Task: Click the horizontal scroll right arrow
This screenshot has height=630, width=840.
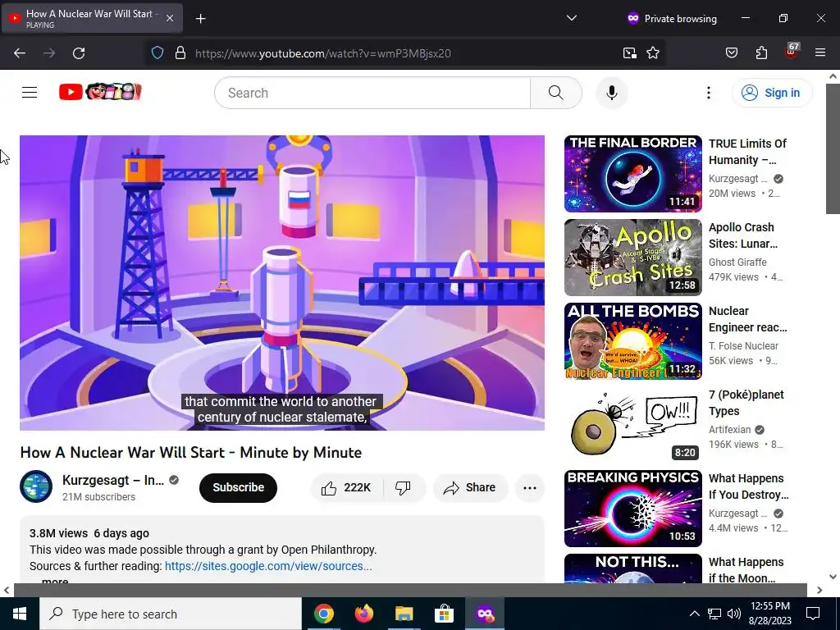Action: point(819,590)
